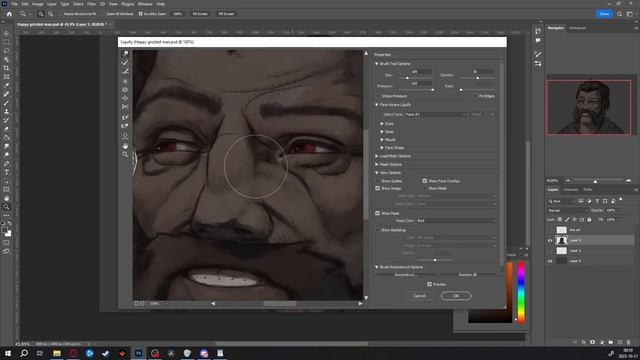Click the taskbar search icon

[24, 353]
